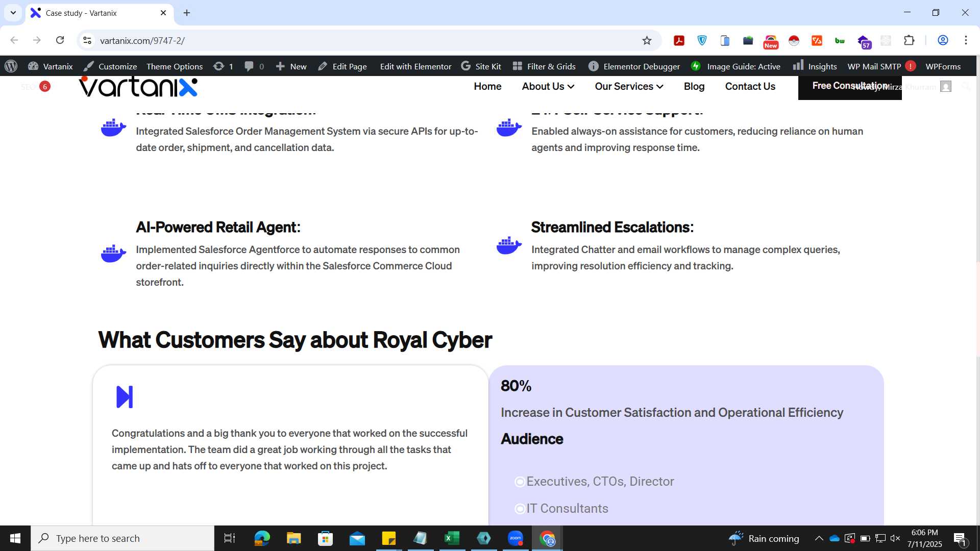The width and height of the screenshot is (980, 551).
Task: Click comments bubble icon showing 0
Action: 254,66
